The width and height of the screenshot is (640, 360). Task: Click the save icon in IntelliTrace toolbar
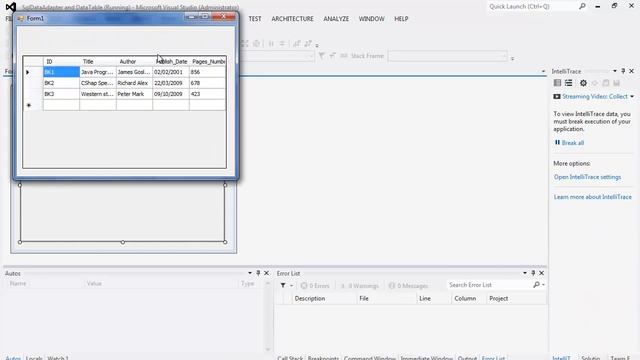point(617,83)
